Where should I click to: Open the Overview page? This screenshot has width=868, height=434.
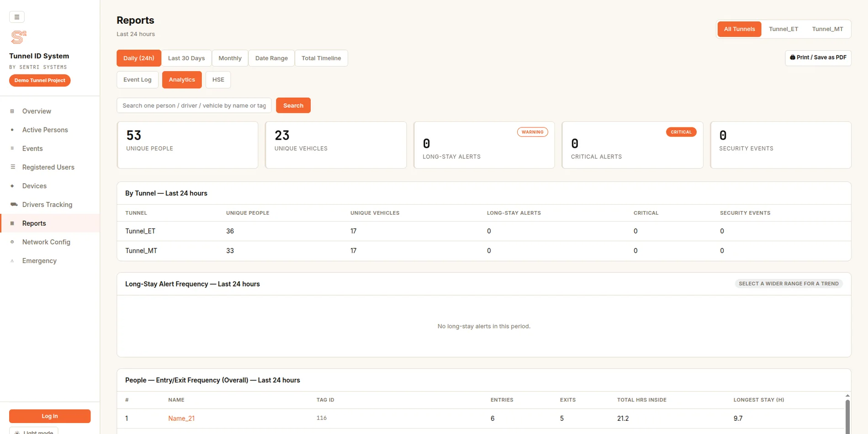click(50, 111)
